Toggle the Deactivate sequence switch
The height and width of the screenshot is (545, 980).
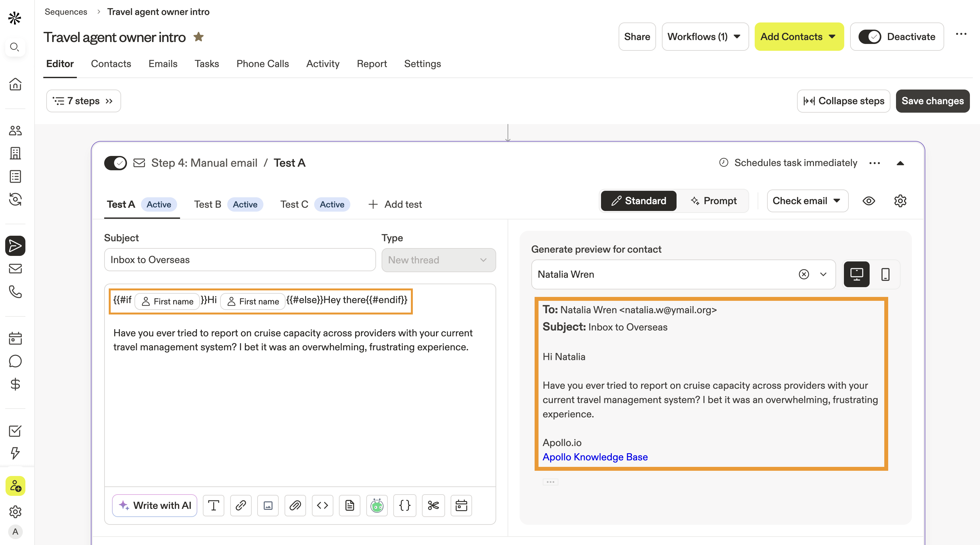[x=869, y=37]
